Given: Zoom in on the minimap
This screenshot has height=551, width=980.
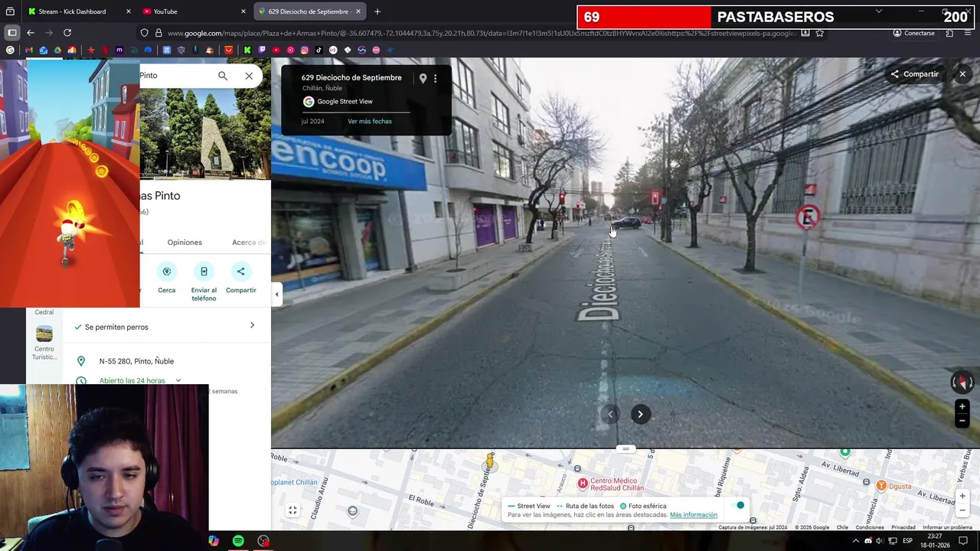Looking at the screenshot, I should point(962,496).
